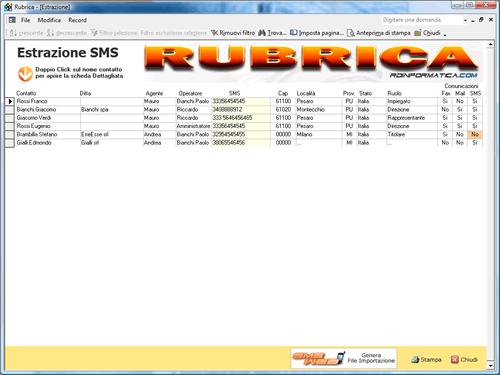Viewport: 500px width, 375px height.
Task: Click the Titolare role cell
Action: point(412,134)
